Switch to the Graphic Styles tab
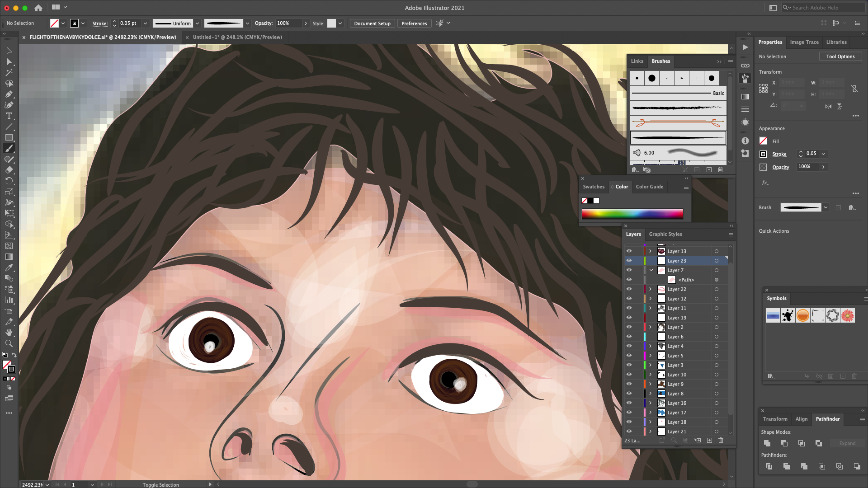Viewport: 868px width, 488px height. tap(665, 234)
